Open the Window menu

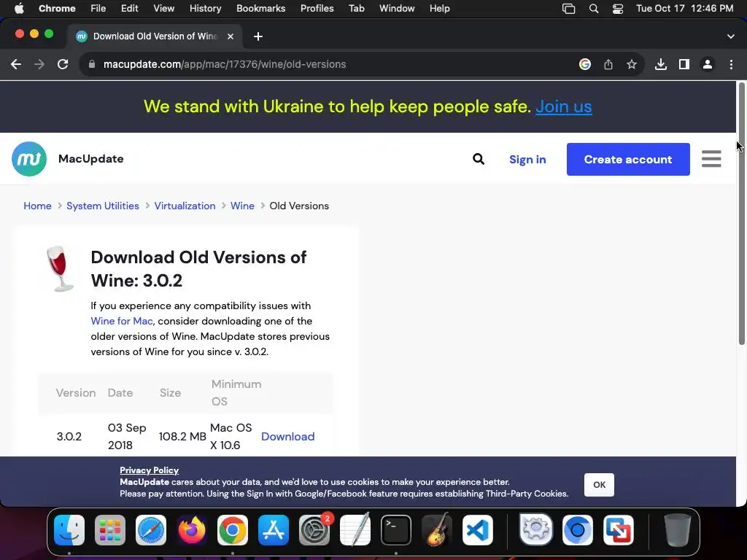tap(397, 8)
